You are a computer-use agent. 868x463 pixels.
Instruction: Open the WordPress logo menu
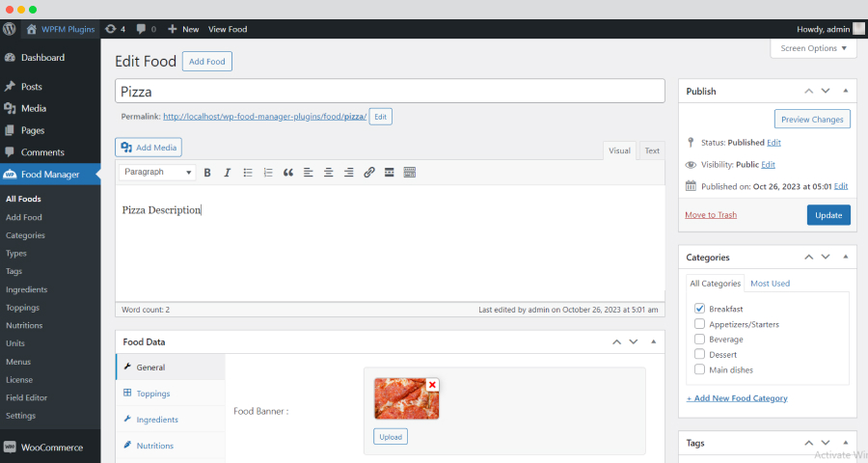click(10, 29)
